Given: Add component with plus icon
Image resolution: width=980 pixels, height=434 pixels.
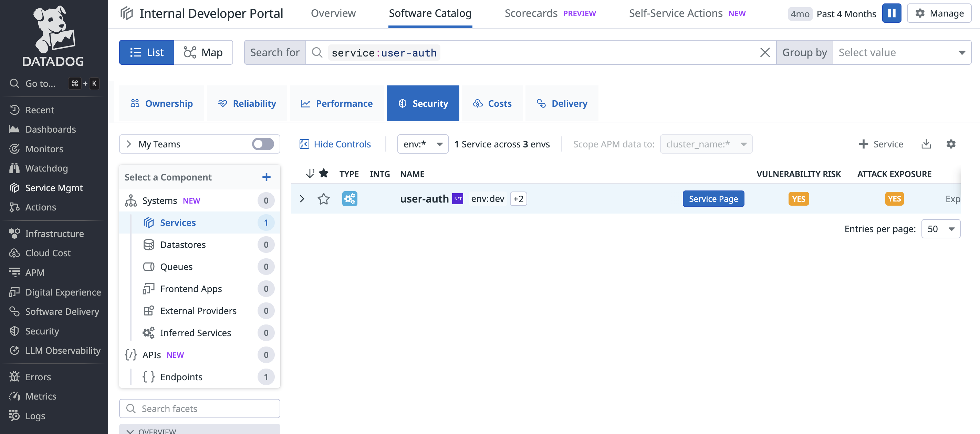Looking at the screenshot, I should 266,177.
